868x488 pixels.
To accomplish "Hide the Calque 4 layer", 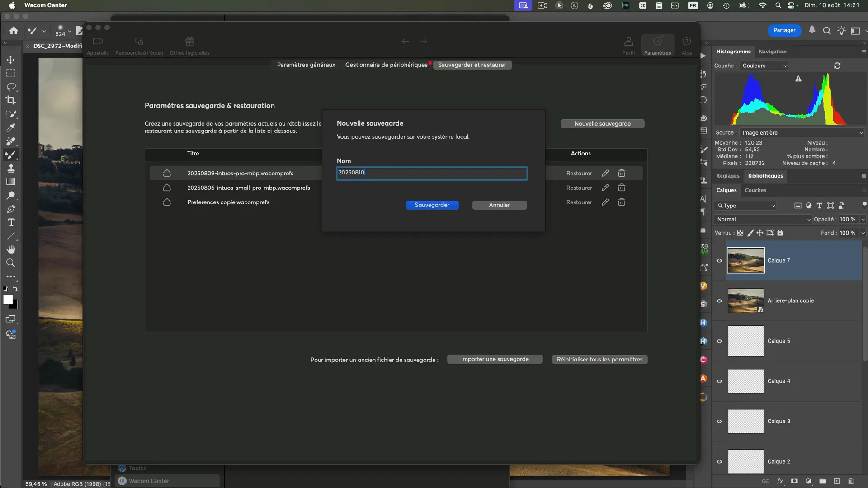I will pyautogui.click(x=719, y=381).
